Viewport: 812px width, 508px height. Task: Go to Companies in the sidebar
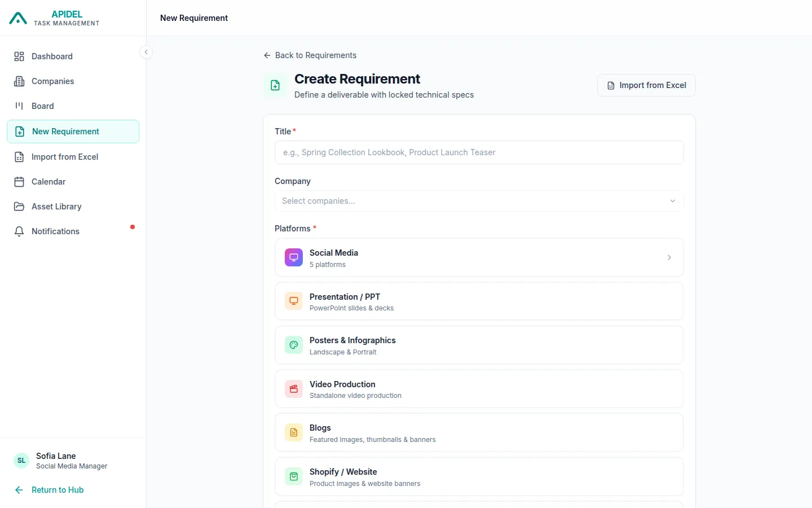pyautogui.click(x=73, y=81)
